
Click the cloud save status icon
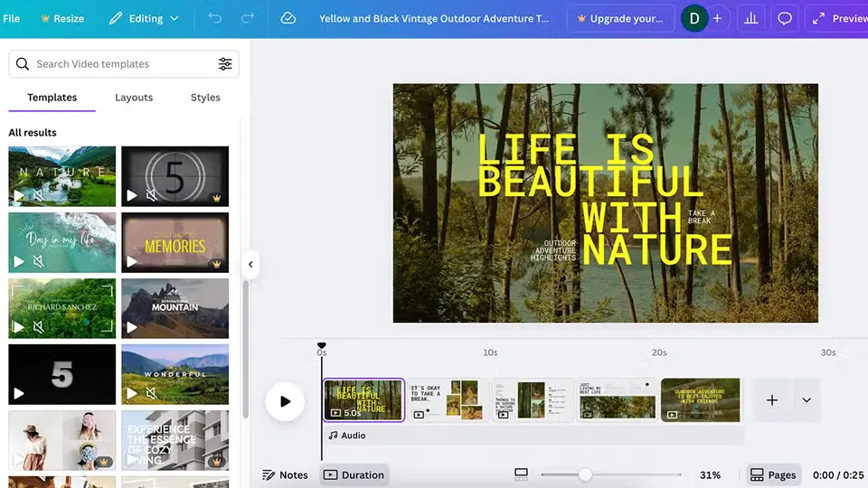[288, 18]
